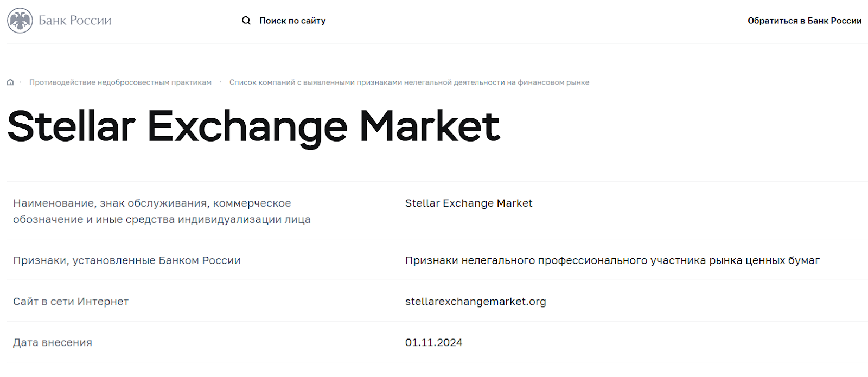The height and width of the screenshot is (377, 868).
Task: Click the stellarexchangemarket.org site address
Action: coord(475,302)
